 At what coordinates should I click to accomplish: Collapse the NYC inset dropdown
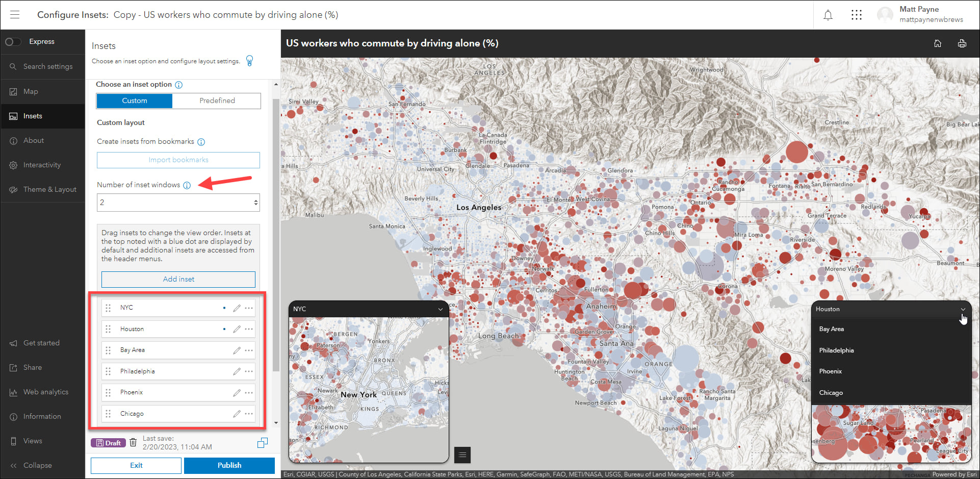pyautogui.click(x=440, y=309)
